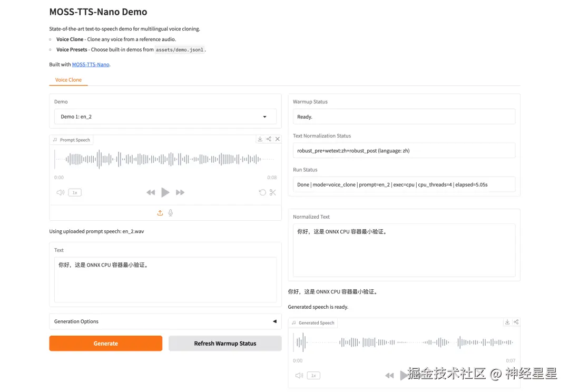569x392 pixels.
Task: Select 'Using uploaded prompt speech: en_2.wav' text
Action: (x=96, y=231)
